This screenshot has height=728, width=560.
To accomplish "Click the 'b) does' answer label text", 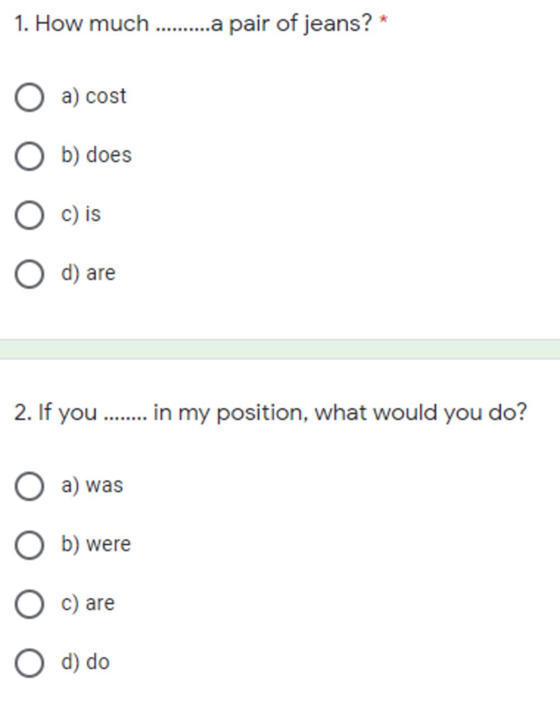I will point(96,155).
